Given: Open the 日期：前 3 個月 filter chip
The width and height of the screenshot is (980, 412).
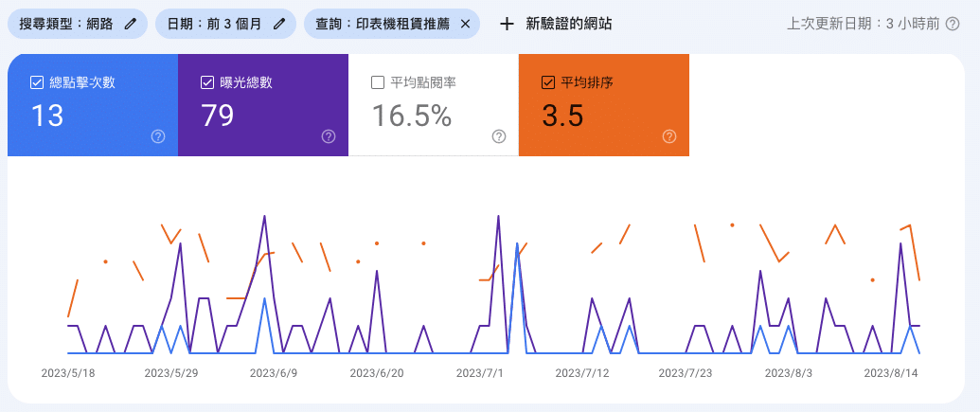Looking at the screenshot, I should (x=225, y=24).
